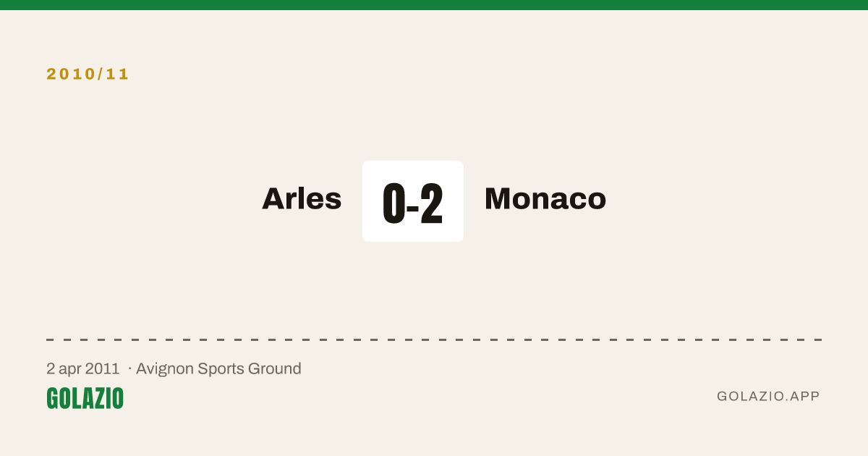Click the home score digit 0
This screenshot has height=456, width=868.
pos(393,203)
